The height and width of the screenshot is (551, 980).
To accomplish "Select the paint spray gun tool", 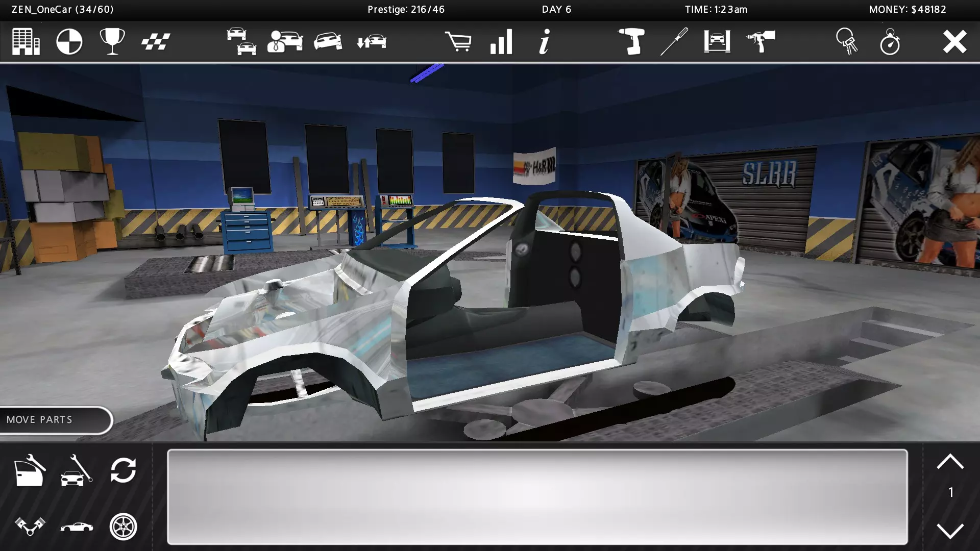I will coord(761,42).
